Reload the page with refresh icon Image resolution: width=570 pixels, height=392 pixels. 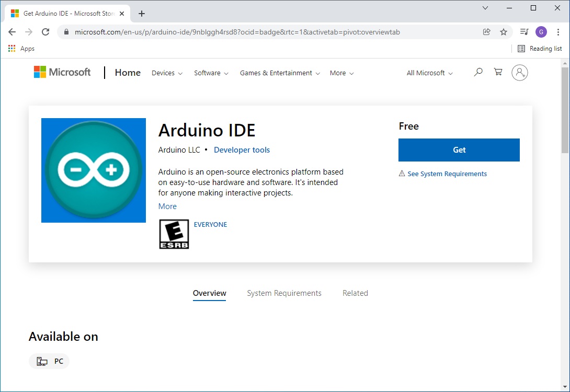coord(45,32)
